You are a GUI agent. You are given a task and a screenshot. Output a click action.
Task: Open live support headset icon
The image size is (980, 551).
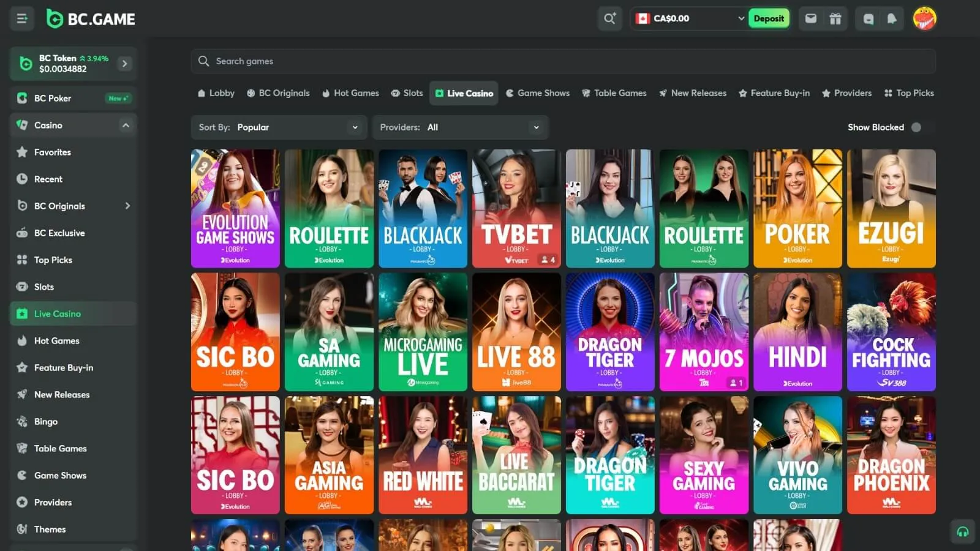(962, 531)
